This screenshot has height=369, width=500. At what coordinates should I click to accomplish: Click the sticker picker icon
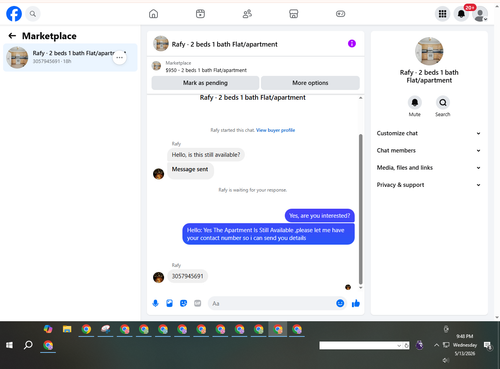point(183,303)
